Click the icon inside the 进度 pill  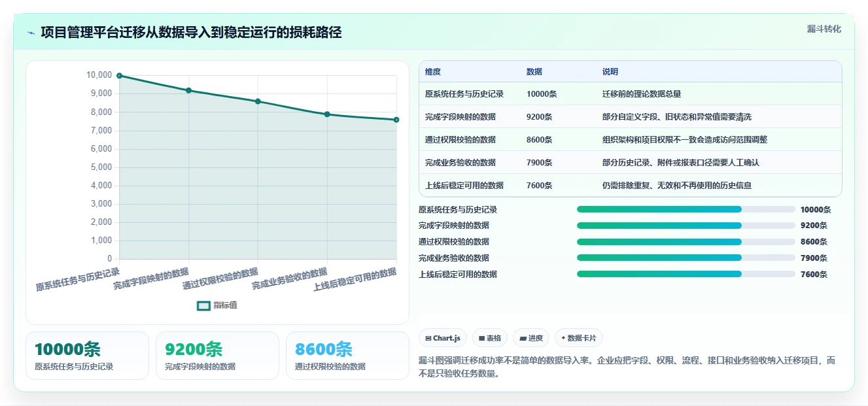pos(523,339)
